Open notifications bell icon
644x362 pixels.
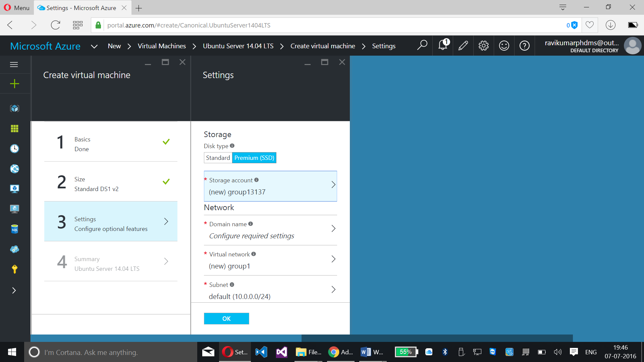point(443,45)
